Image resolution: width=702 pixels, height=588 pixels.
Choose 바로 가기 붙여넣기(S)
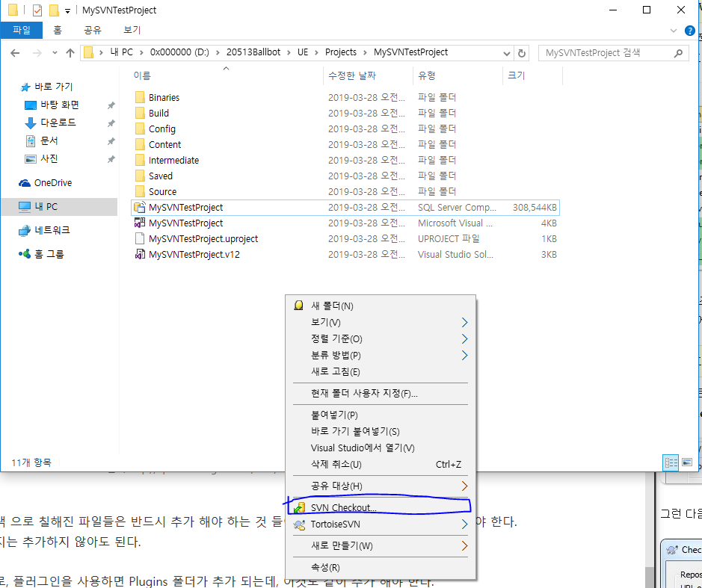click(381, 432)
